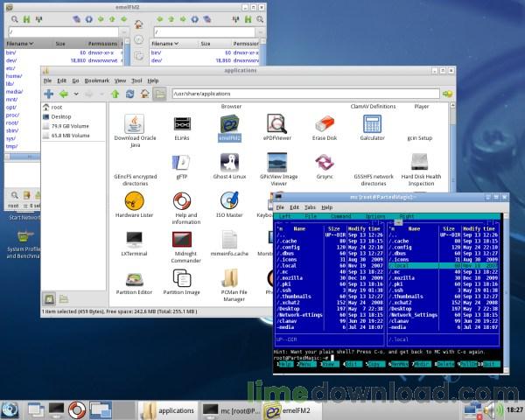Open the Tabs menu in mc terminal window

(x=310, y=207)
